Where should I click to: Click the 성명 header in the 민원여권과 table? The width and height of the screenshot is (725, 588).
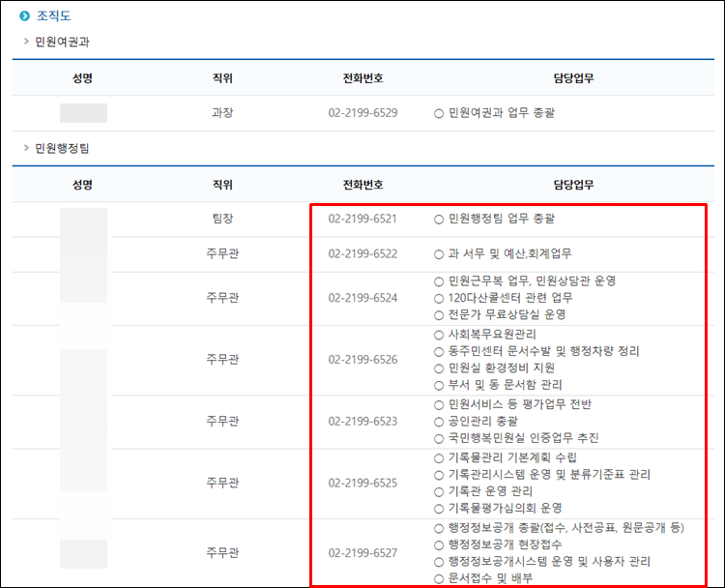tap(83, 77)
